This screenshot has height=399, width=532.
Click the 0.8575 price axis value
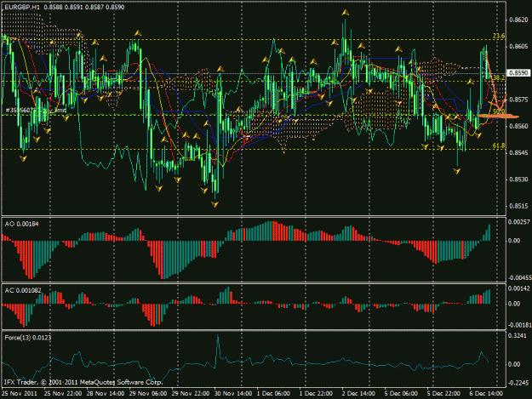click(x=518, y=100)
